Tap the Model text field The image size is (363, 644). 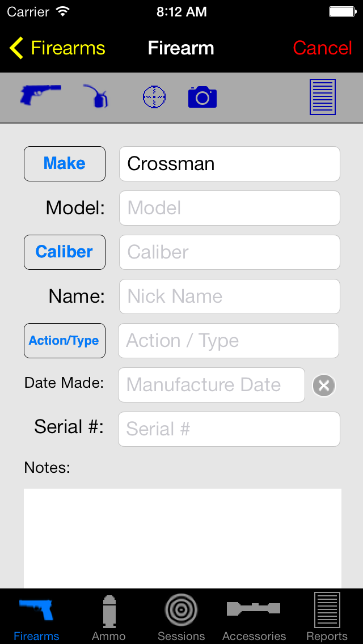229,208
